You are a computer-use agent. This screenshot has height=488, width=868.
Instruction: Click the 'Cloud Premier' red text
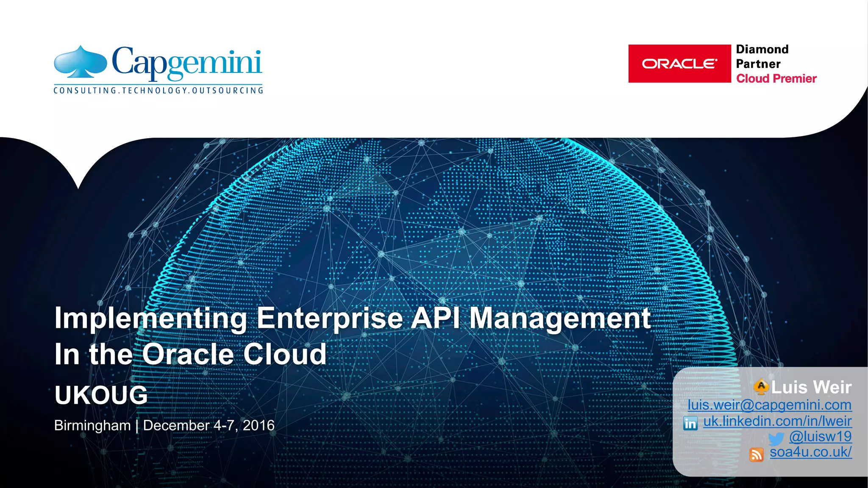point(776,79)
